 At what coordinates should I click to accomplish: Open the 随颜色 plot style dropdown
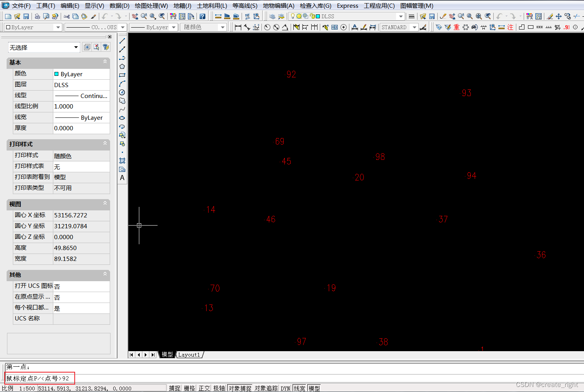click(x=203, y=27)
